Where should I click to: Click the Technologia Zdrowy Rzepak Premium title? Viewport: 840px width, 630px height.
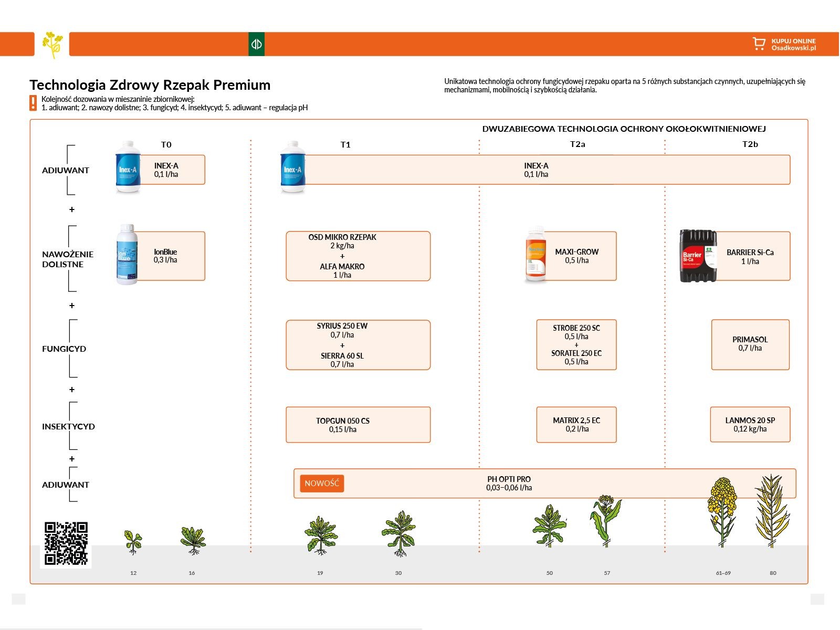tap(150, 85)
